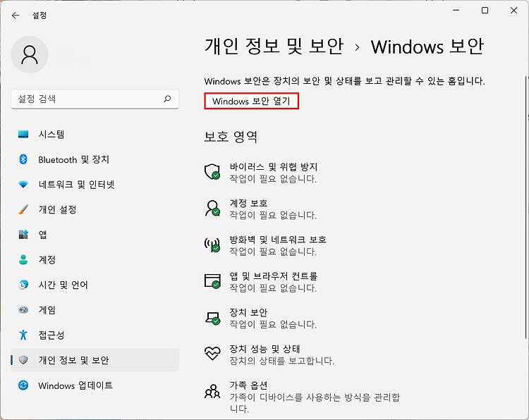Click the 계정 보호 person icon

point(212,209)
